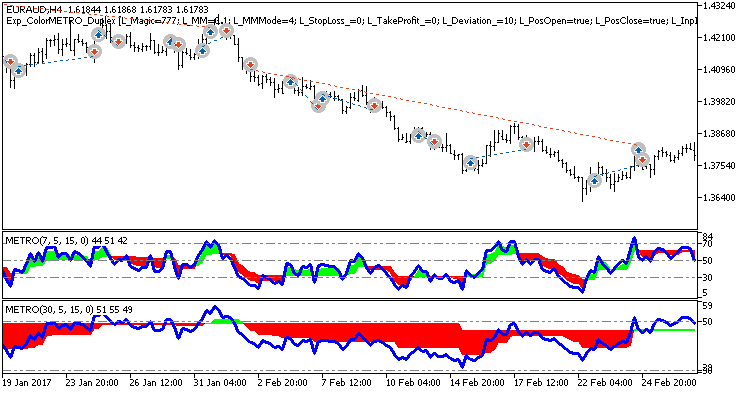
Task: Click the first sell arrow marker at 19 Jan
Action: [10, 62]
